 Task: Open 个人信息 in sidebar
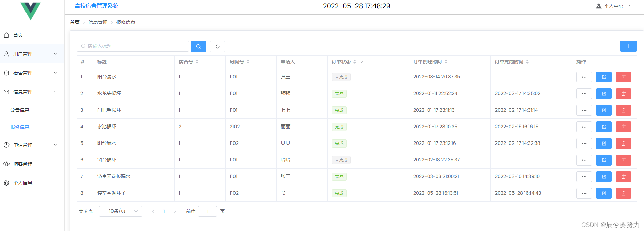click(32, 183)
